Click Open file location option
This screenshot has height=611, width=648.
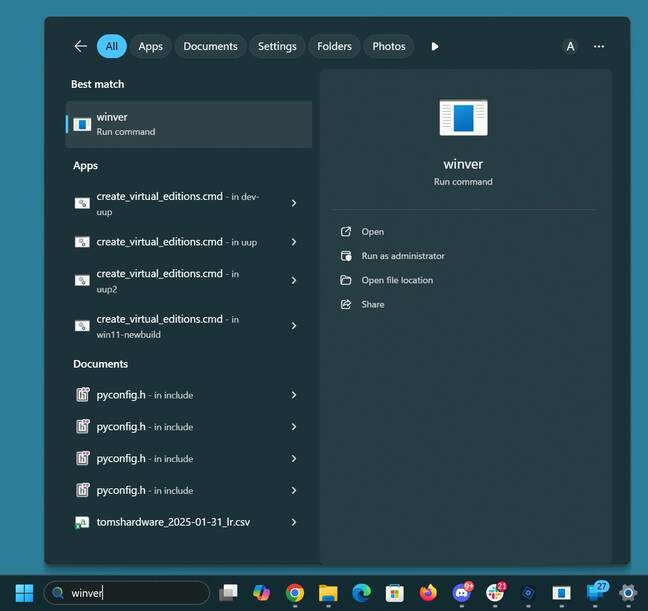(396, 280)
